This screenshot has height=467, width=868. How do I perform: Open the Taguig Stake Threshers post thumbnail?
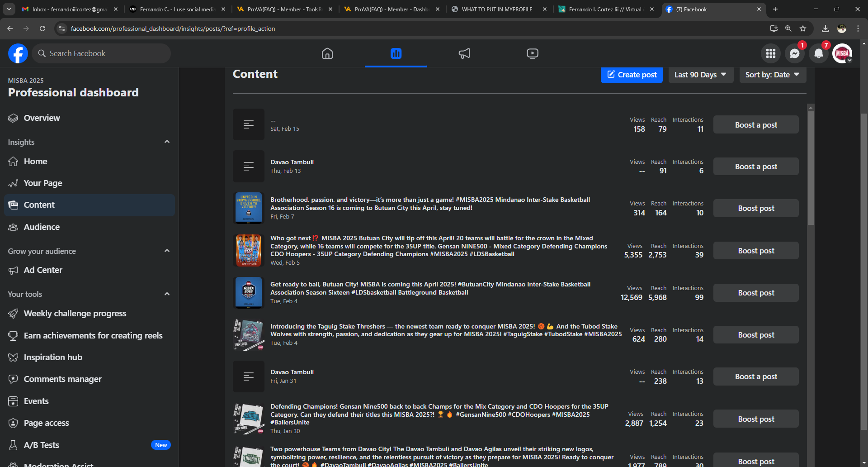[x=249, y=335]
